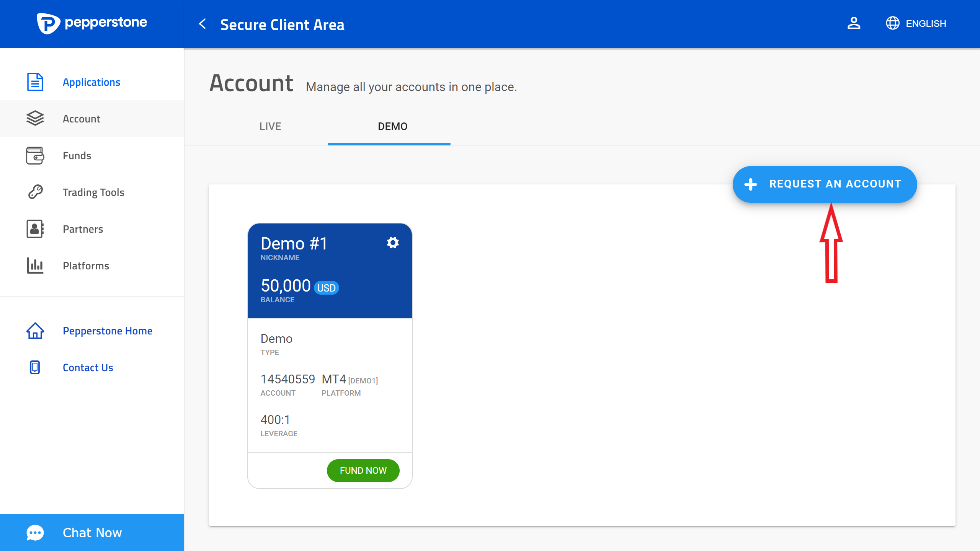Select the DEMO tab
This screenshot has height=551, width=980.
(392, 126)
